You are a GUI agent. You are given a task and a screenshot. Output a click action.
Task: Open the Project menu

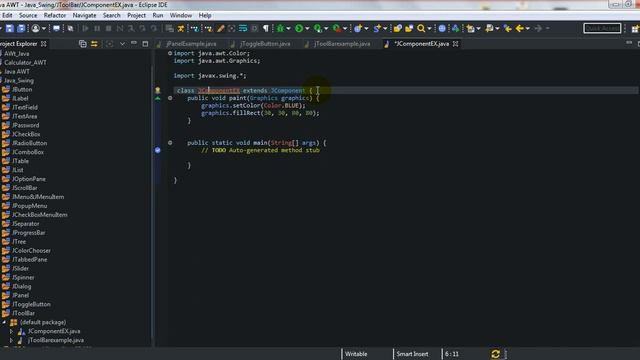point(136,16)
